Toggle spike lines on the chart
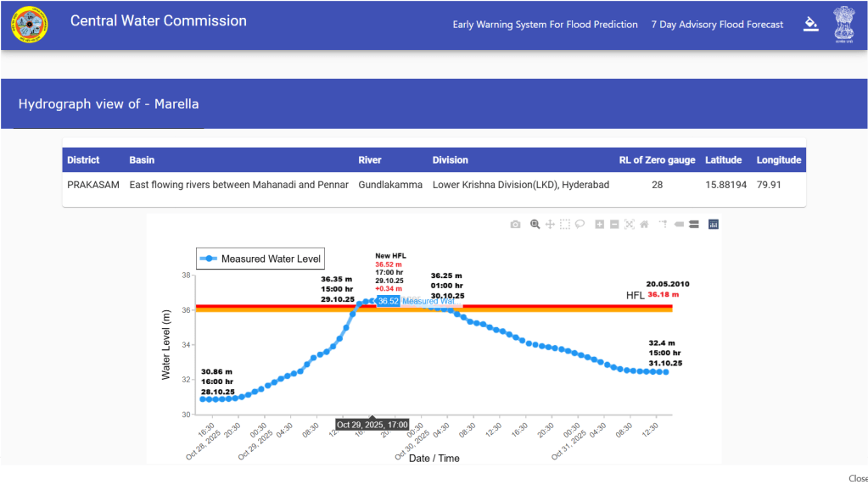 click(x=664, y=225)
